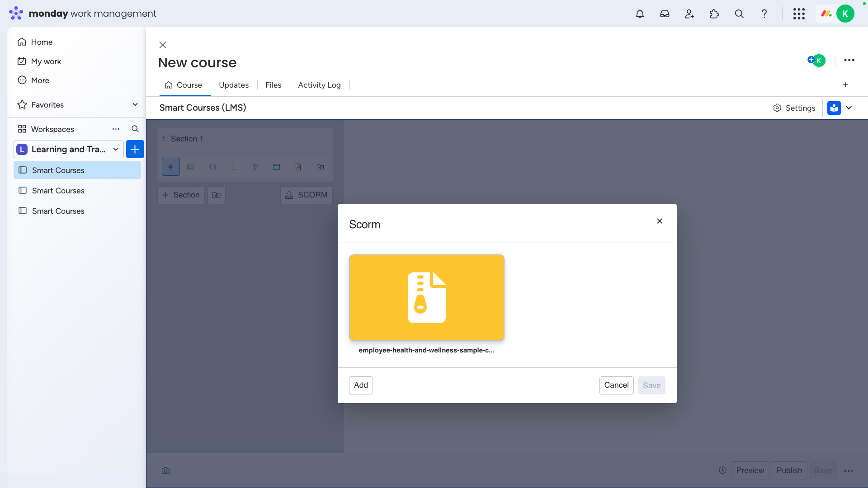Click the New course title

(197, 63)
